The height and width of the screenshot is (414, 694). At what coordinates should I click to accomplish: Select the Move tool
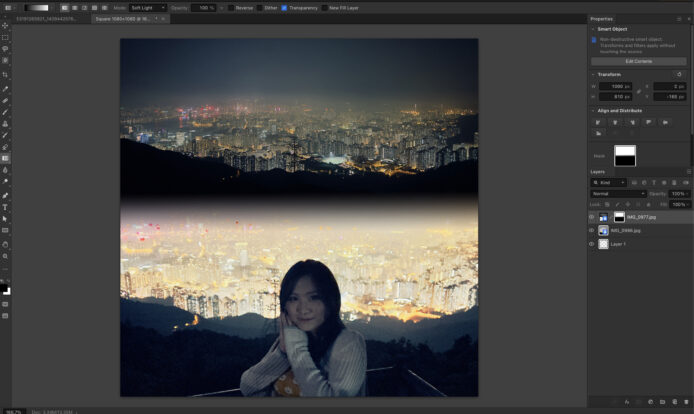coord(5,26)
